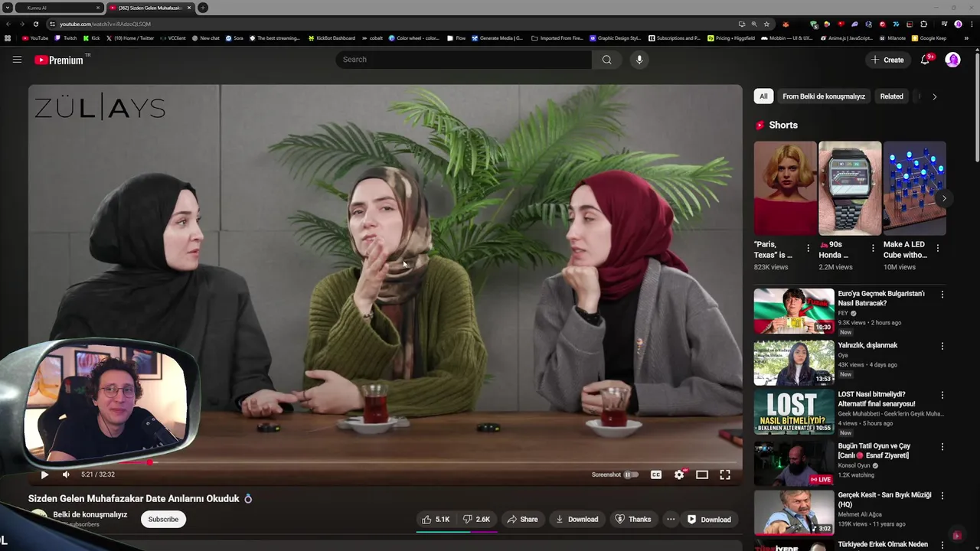The height and width of the screenshot is (551, 980).
Task: Open more actions ellipsis under video
Action: [671, 519]
